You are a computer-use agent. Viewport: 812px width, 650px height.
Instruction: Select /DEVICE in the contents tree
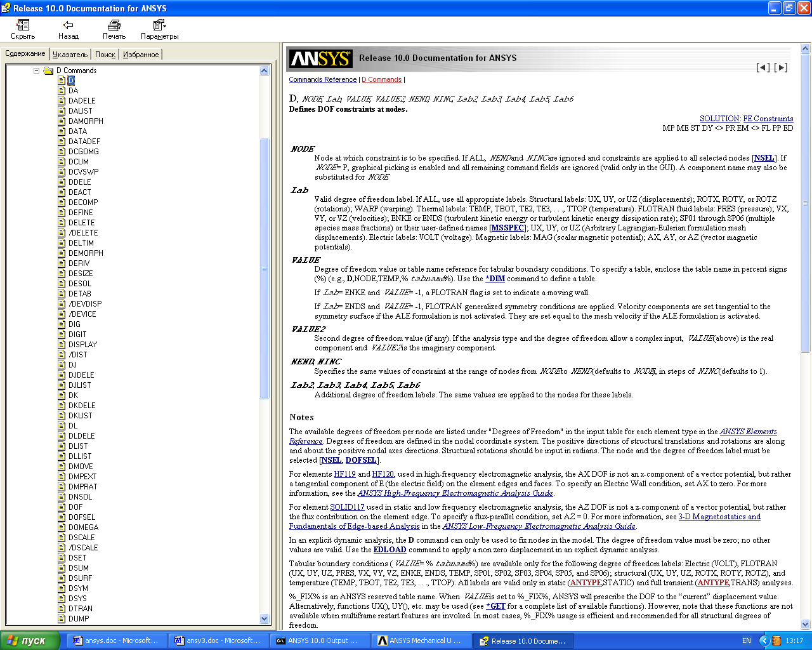pos(82,314)
